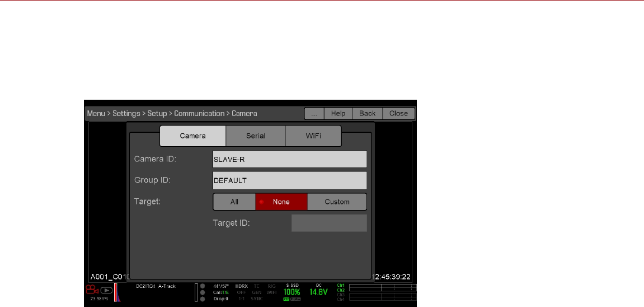Set Target to All
Viewport: 644px width, 307px height.
point(234,202)
